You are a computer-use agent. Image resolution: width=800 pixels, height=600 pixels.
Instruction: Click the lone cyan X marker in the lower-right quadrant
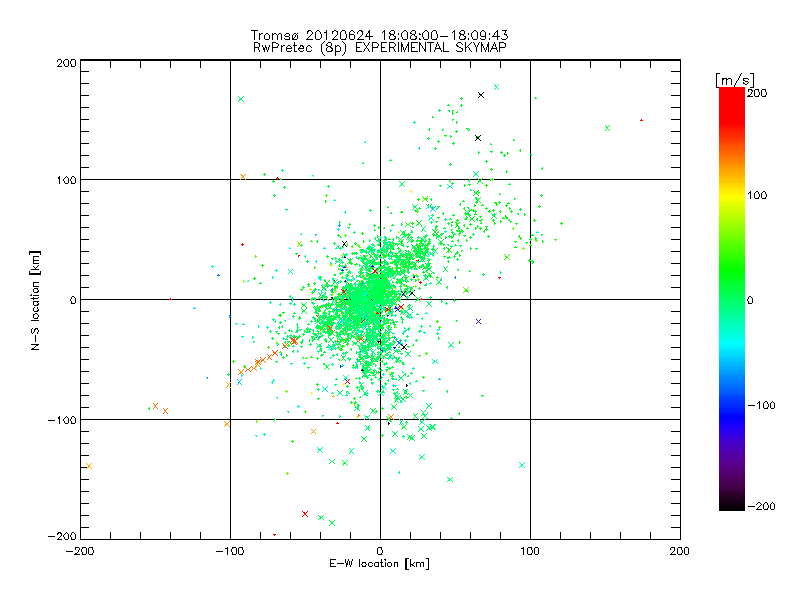(x=522, y=465)
